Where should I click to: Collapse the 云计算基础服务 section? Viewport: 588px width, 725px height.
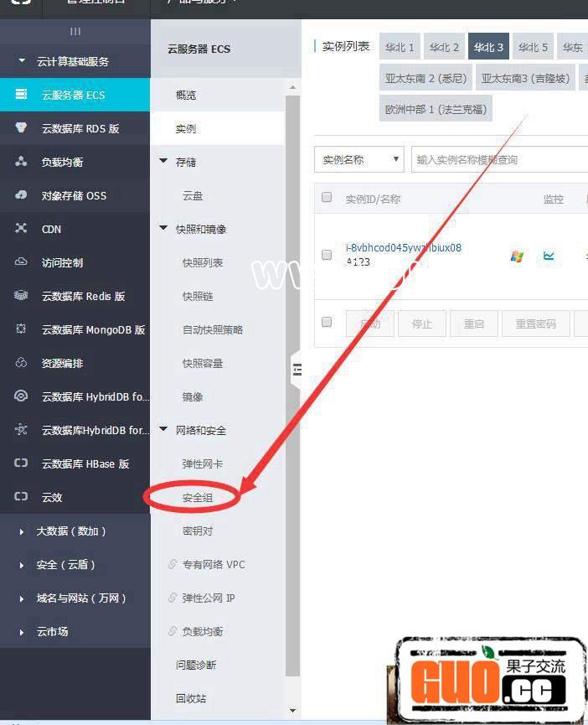[23, 61]
